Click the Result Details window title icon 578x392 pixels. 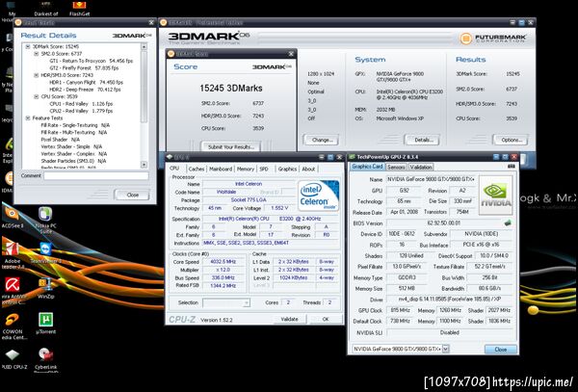18,22
